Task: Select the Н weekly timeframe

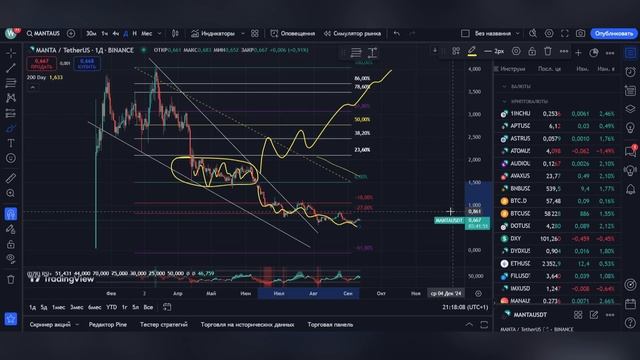Action: click(135, 33)
